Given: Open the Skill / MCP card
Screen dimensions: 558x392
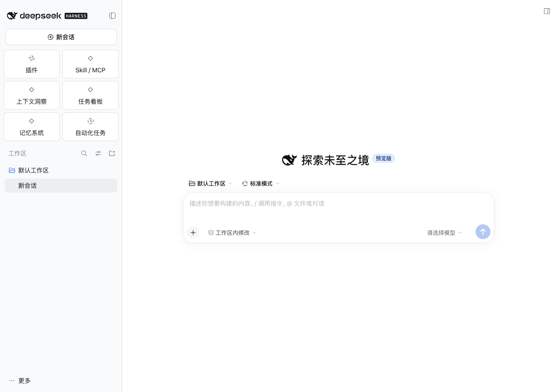Looking at the screenshot, I should (90, 64).
